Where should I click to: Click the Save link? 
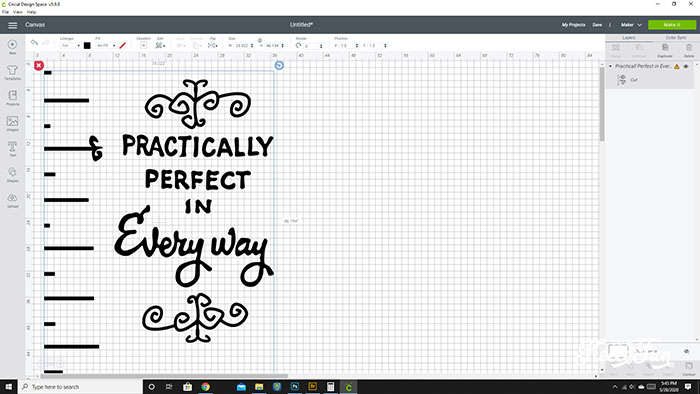pos(597,25)
